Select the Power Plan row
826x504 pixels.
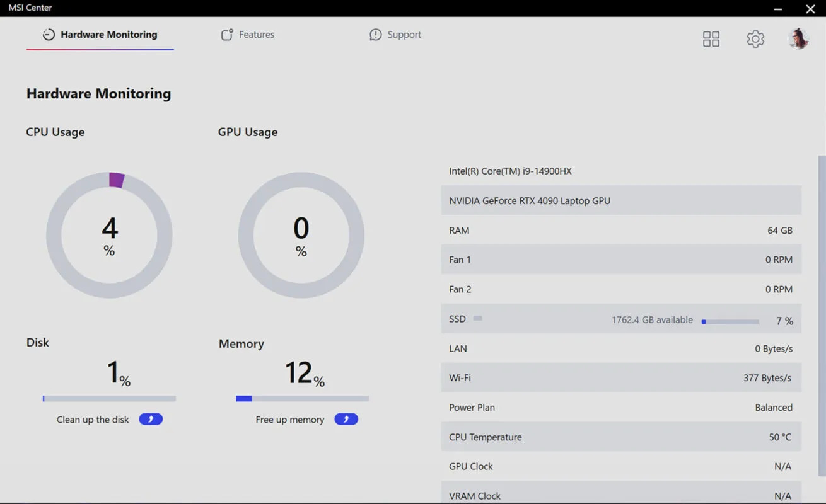point(620,408)
